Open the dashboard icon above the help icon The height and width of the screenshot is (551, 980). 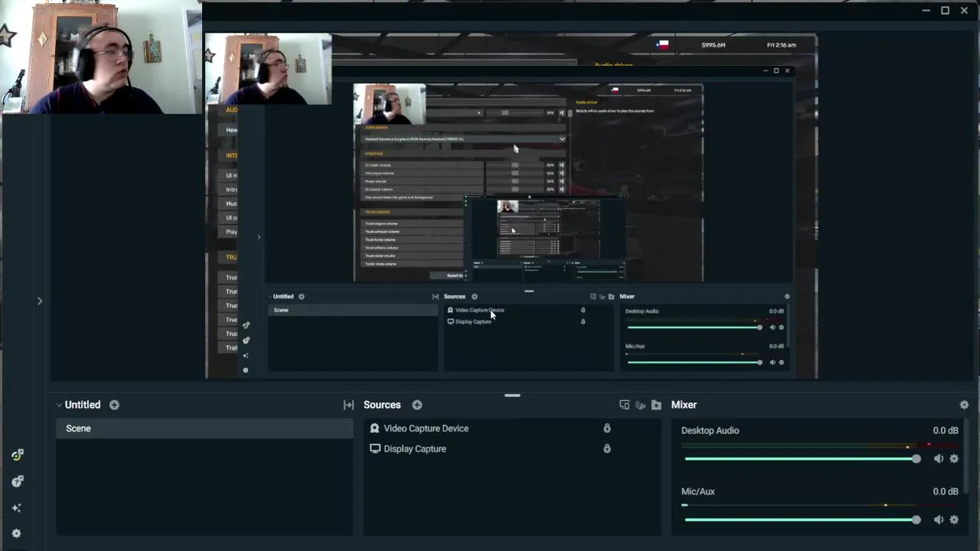(x=16, y=455)
